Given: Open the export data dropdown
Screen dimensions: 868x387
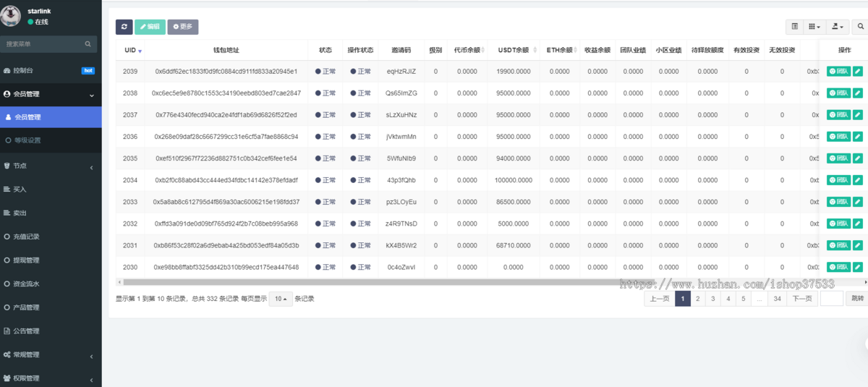Looking at the screenshot, I should pos(838,27).
